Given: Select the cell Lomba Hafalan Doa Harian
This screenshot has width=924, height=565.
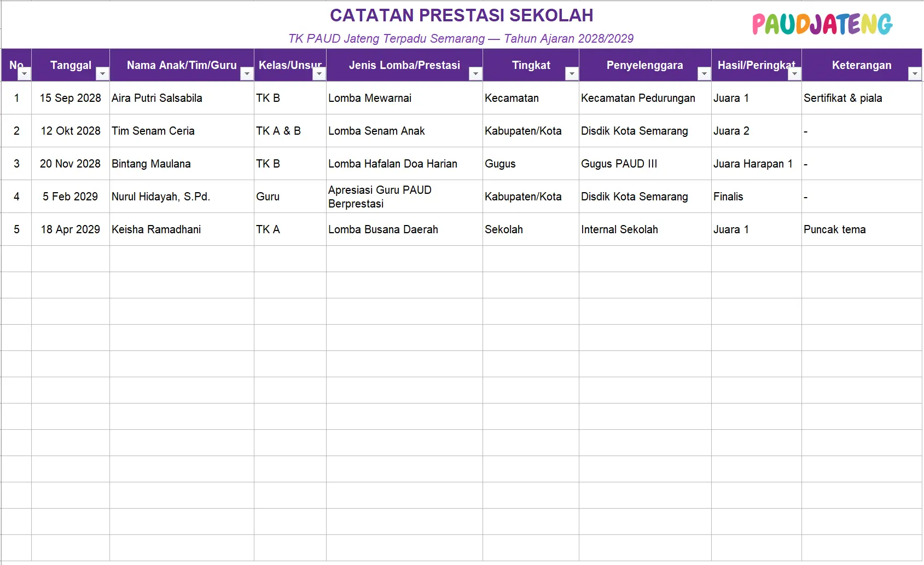Looking at the screenshot, I should point(404,164).
